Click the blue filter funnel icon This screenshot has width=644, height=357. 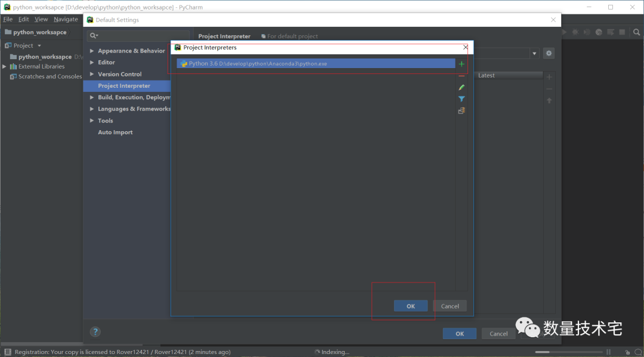(x=461, y=99)
